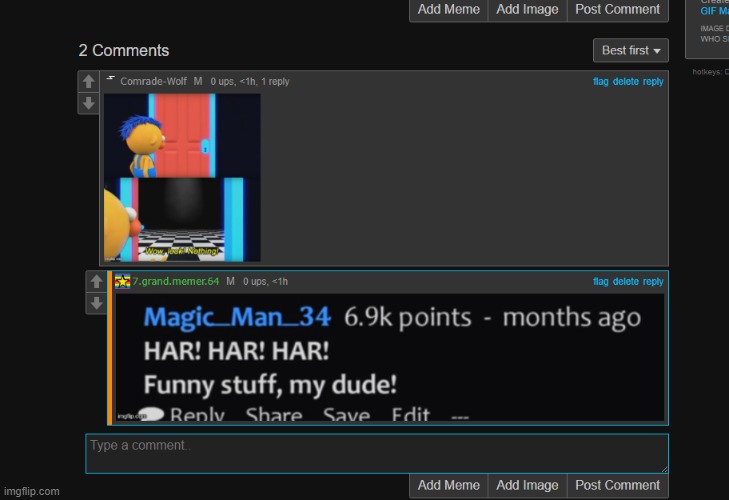Reply to Comrade-Wolf's comment
The height and width of the screenshot is (500, 729).
[653, 81]
